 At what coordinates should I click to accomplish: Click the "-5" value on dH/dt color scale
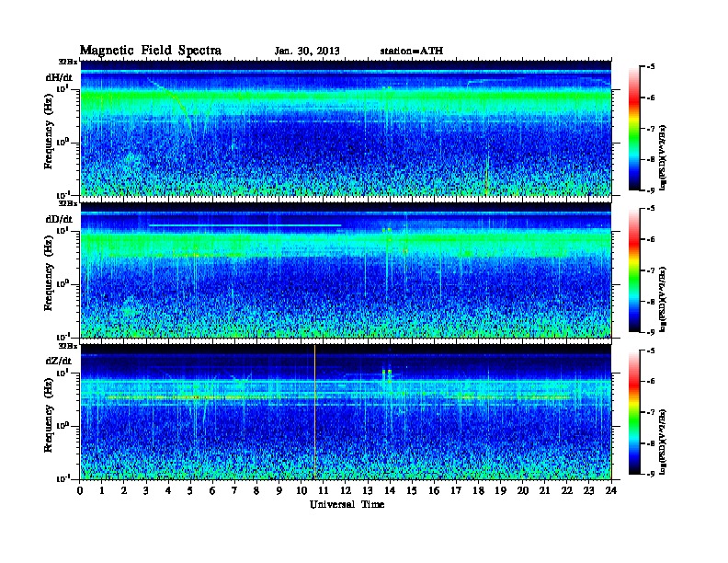pyautogui.click(x=651, y=67)
